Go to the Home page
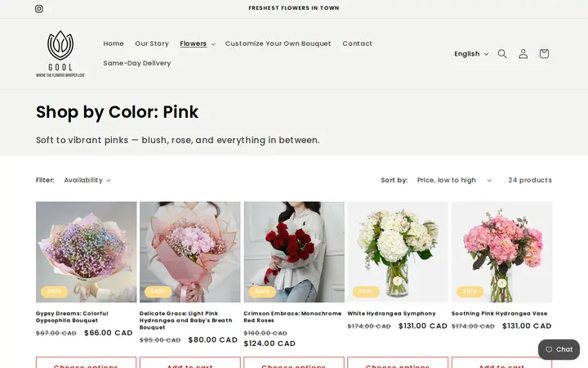The height and width of the screenshot is (368, 588). (x=114, y=43)
